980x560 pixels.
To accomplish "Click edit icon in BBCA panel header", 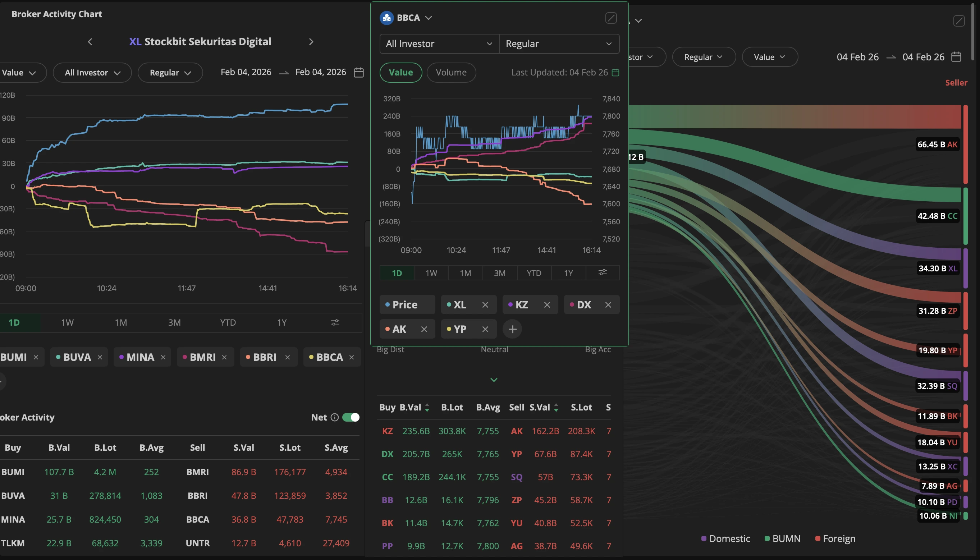I will coord(611,18).
